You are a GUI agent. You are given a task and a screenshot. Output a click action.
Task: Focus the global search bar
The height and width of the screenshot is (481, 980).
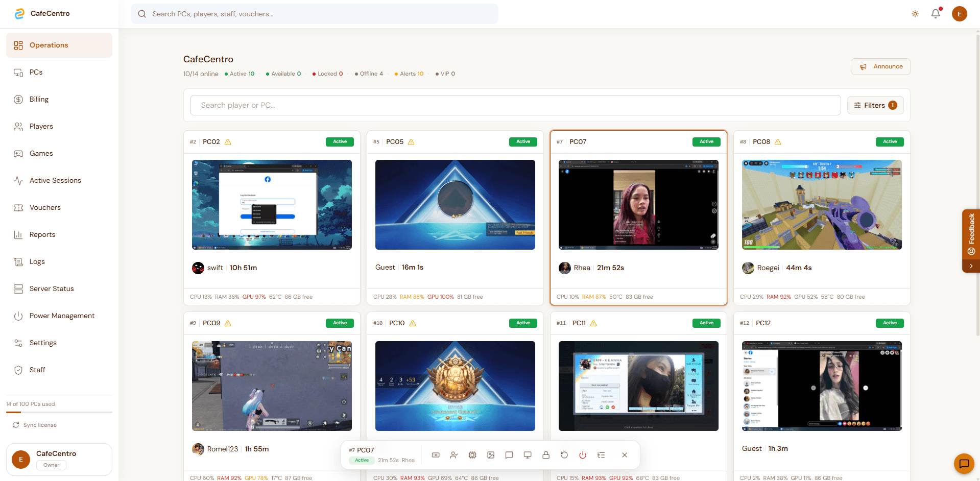click(315, 14)
